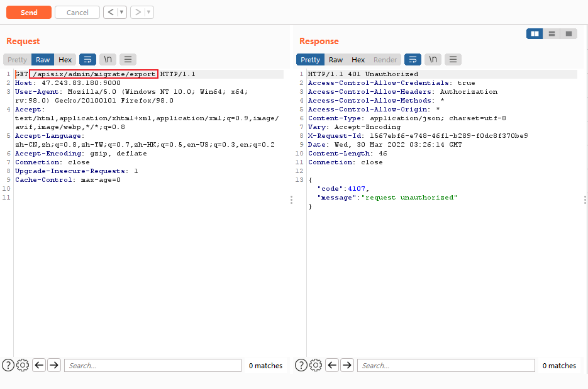Open search settings gear below the Request panel
The image size is (588, 389).
coord(23,365)
